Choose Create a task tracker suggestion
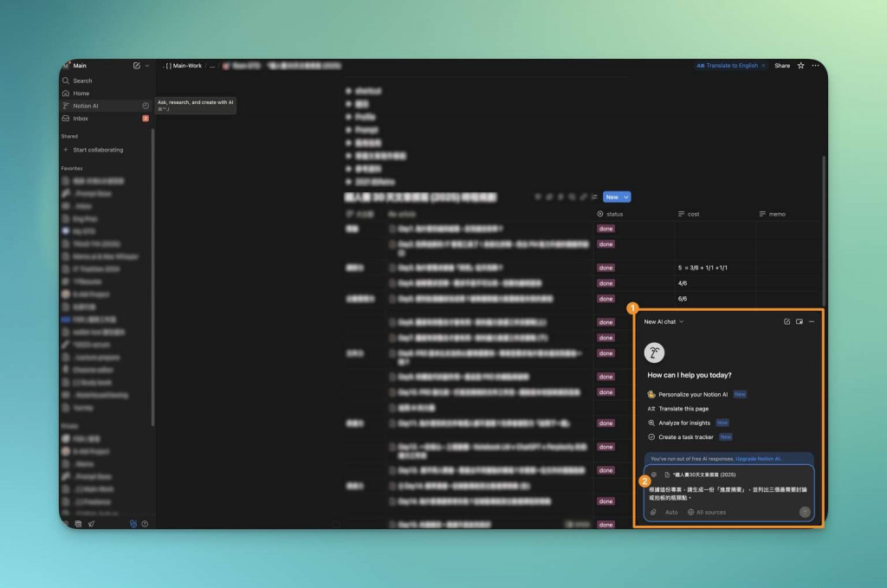The image size is (887, 588). click(689, 437)
